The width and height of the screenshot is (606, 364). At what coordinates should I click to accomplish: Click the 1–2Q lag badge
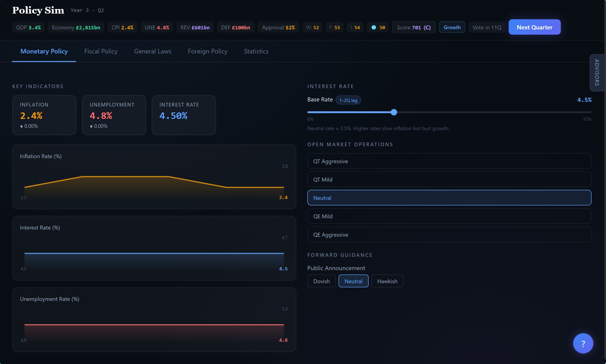[348, 100]
